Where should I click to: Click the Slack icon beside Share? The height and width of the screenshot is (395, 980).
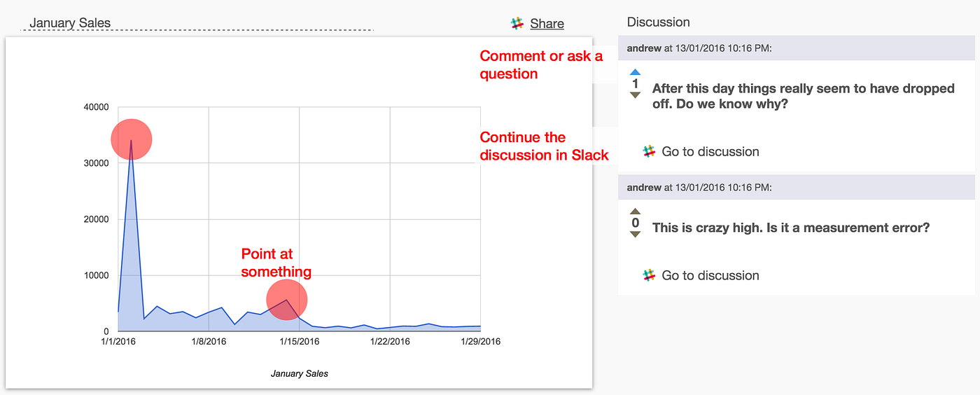[x=517, y=24]
